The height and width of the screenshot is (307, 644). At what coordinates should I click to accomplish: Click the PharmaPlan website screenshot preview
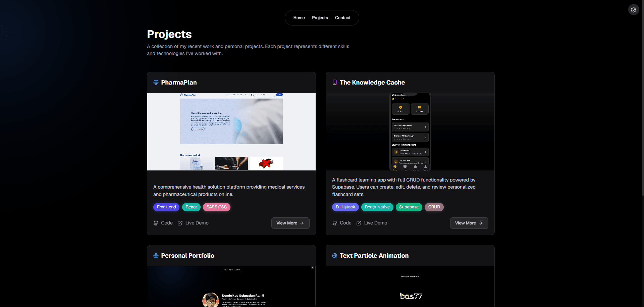[x=231, y=132]
